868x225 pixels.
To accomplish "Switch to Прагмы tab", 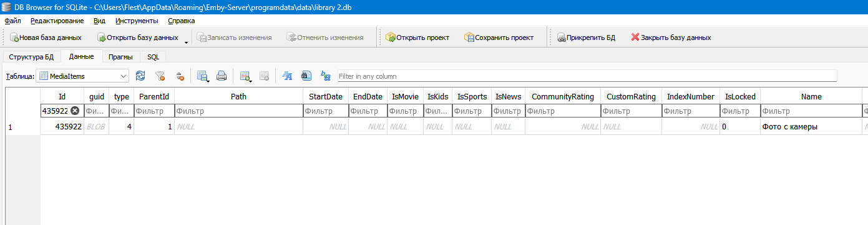I will point(120,57).
